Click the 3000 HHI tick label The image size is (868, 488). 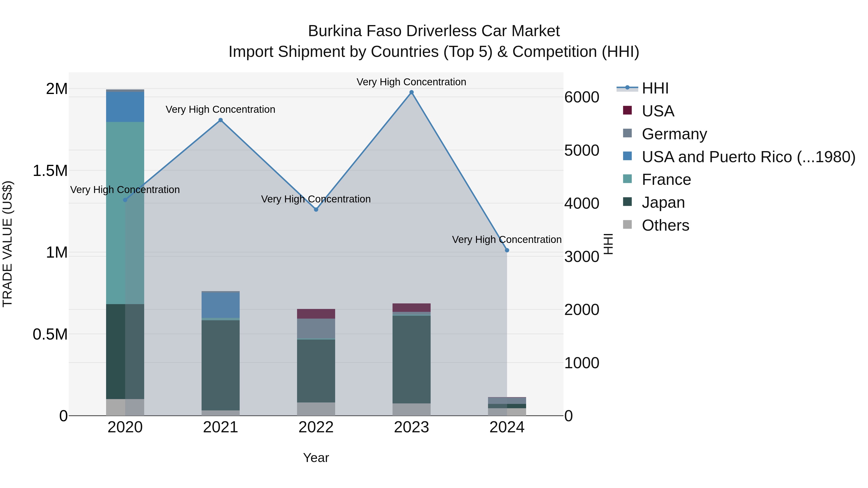click(582, 257)
